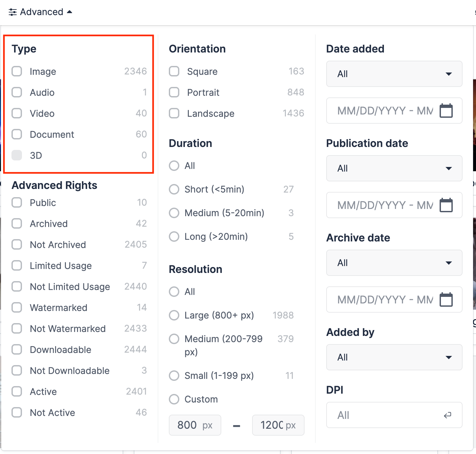This screenshot has height=454, width=476.
Task: Select the Custom resolution option
Action: [174, 399]
